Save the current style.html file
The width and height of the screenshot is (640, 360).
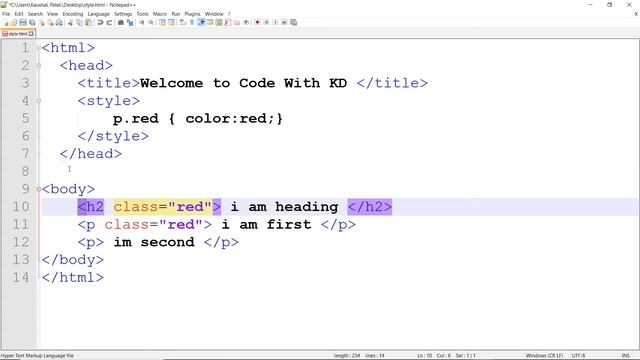click(x=23, y=22)
